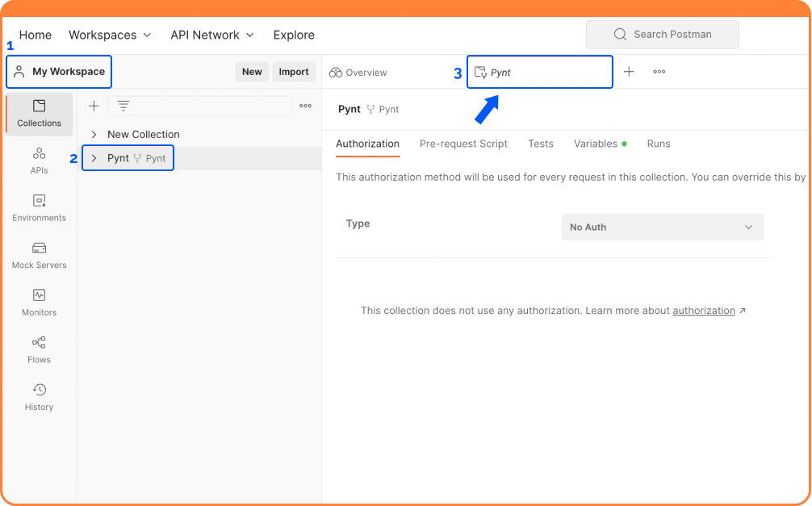Viewport: 812px width, 506px height.
Task: Open the Mock Servers sidebar panel
Action: coord(39,255)
